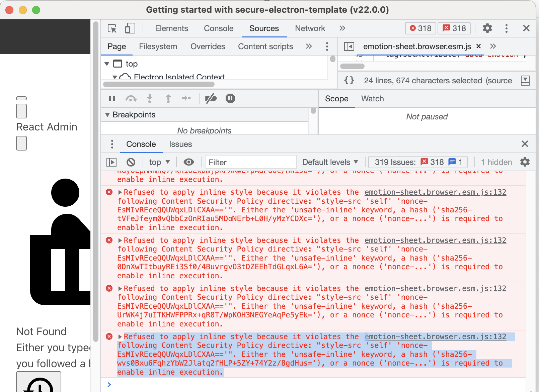Clear the console with the clear icon
Image resolution: width=539 pixels, height=392 pixels.
pos(131,162)
